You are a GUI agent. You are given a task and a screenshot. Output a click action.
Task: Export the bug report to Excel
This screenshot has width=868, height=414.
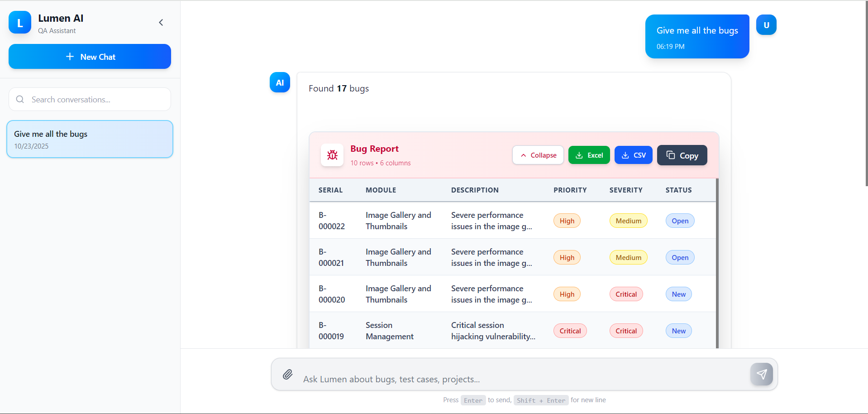589,155
